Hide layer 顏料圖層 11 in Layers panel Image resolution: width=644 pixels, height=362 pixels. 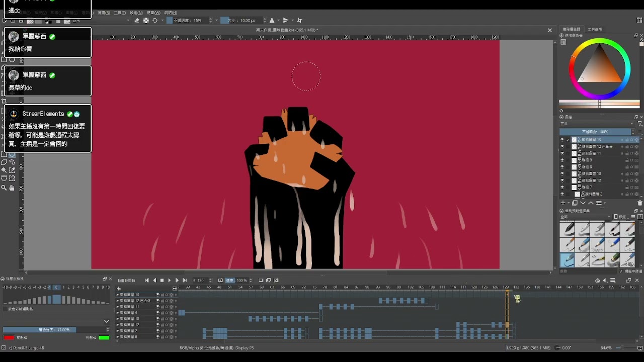pos(562,153)
